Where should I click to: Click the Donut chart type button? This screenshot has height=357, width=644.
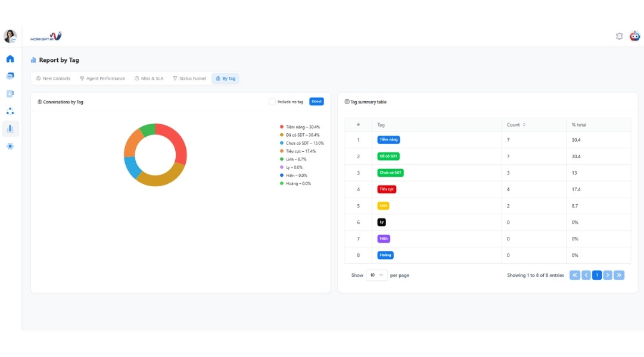pos(316,102)
